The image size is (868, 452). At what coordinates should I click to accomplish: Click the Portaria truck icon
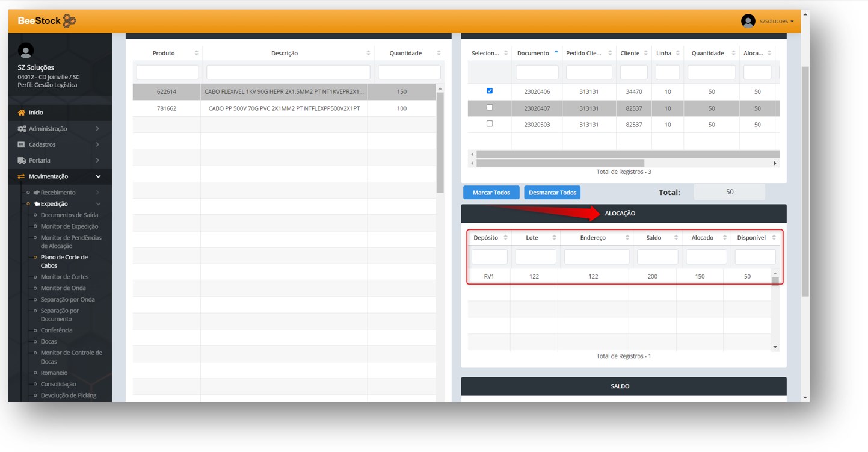click(22, 161)
